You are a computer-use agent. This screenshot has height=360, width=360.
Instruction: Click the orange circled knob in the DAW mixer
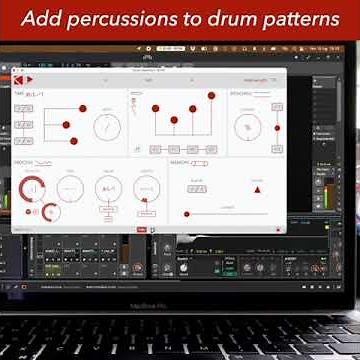[x=137, y=267]
